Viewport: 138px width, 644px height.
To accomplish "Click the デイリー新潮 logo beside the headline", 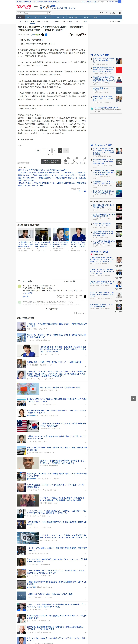I will [77, 35].
